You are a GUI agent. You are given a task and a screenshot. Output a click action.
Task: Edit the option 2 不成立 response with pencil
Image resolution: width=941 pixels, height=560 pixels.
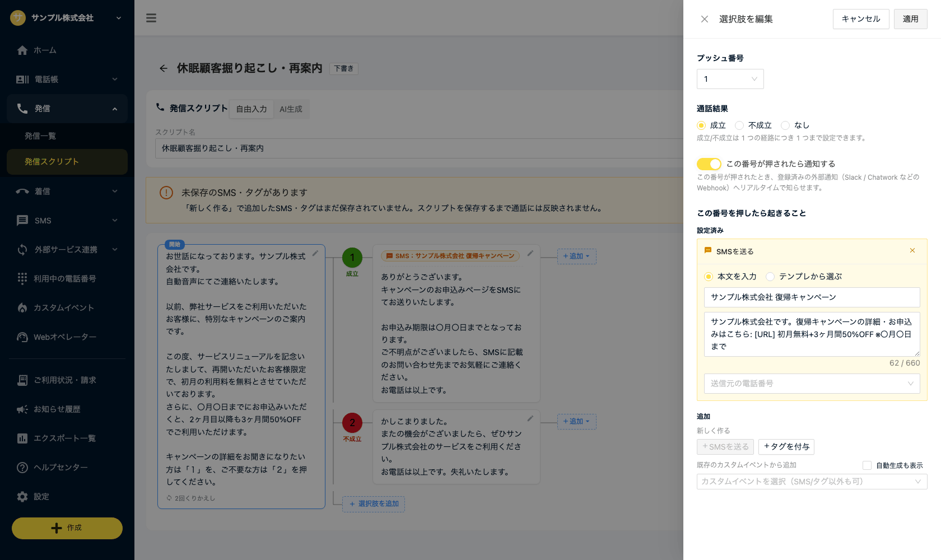click(x=530, y=419)
